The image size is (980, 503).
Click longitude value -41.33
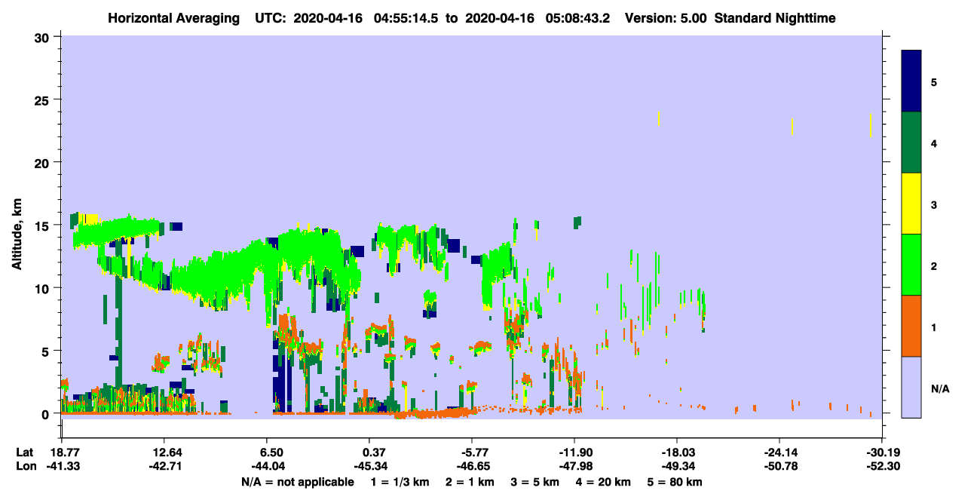[63, 466]
